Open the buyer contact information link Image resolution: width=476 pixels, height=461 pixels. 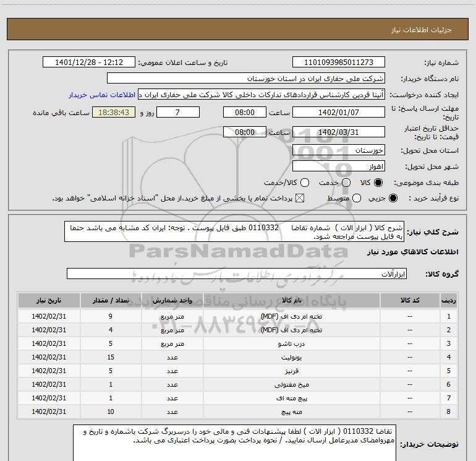(x=102, y=95)
